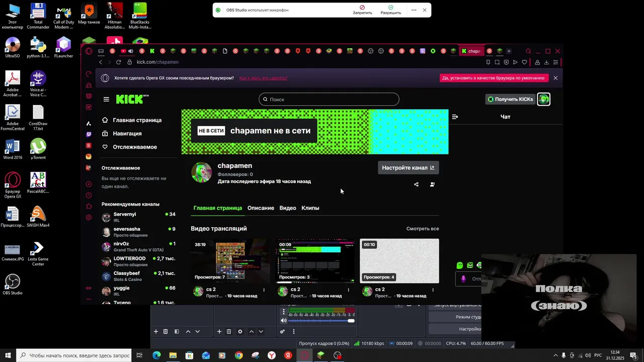Open History clock icon in Opera sidebar
The image size is (644, 362).
click(89, 195)
